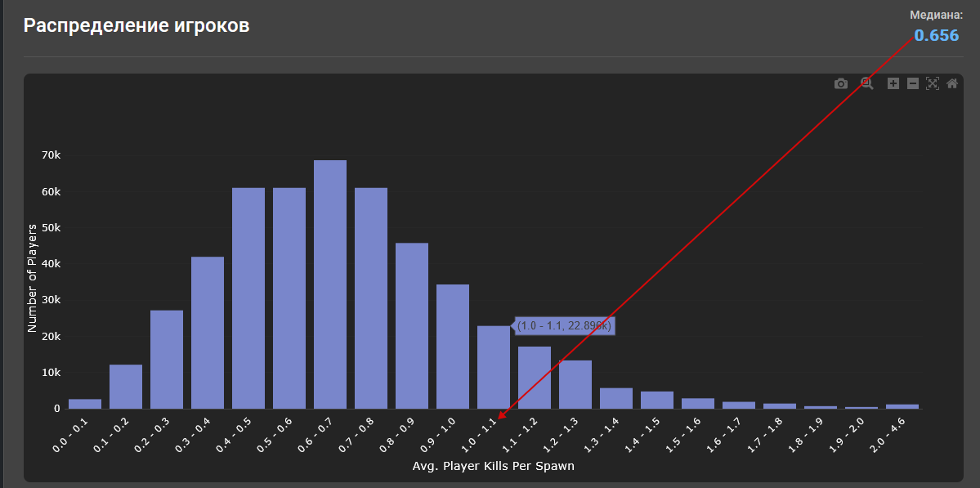
Task: Activate the zoom magnifier tool
Action: click(x=867, y=83)
